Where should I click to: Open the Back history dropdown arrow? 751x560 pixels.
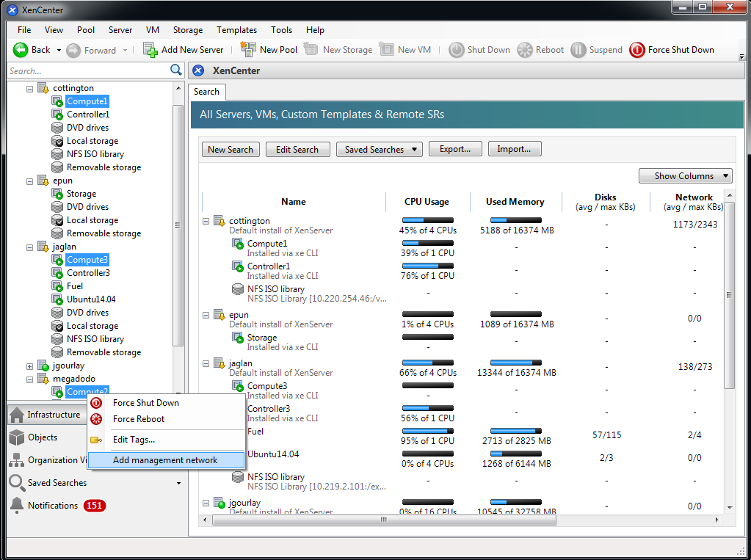pos(59,51)
